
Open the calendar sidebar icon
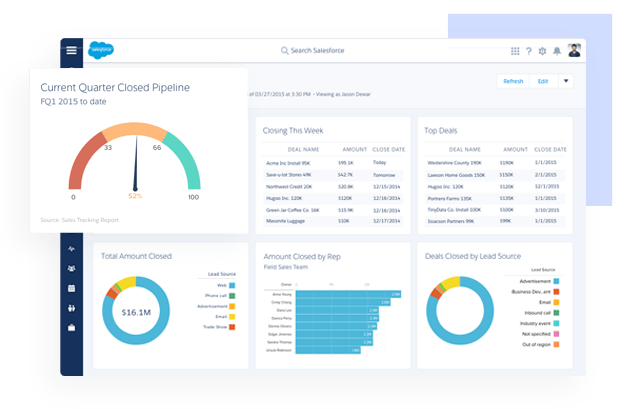coord(72,288)
